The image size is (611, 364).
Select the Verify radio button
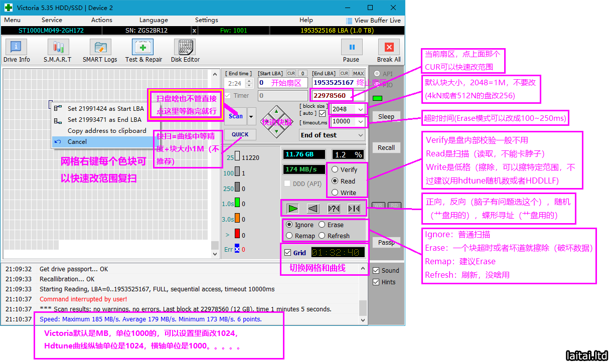(335, 169)
